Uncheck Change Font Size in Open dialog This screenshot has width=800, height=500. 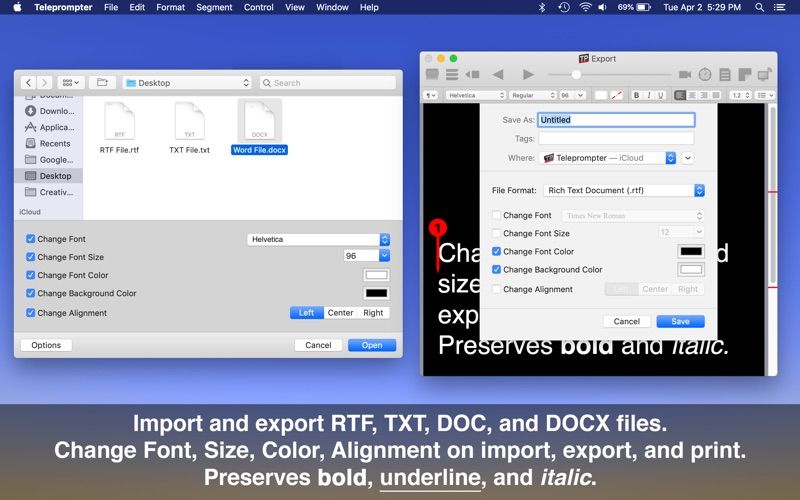pyautogui.click(x=31, y=257)
